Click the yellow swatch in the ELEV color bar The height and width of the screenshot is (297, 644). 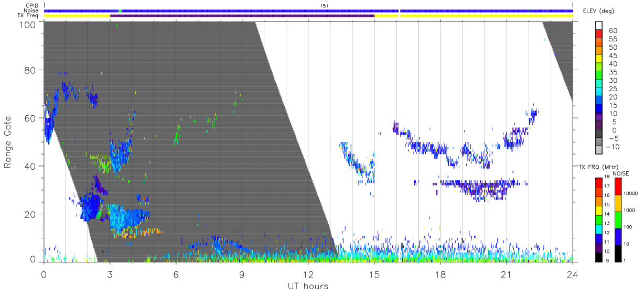(x=599, y=59)
